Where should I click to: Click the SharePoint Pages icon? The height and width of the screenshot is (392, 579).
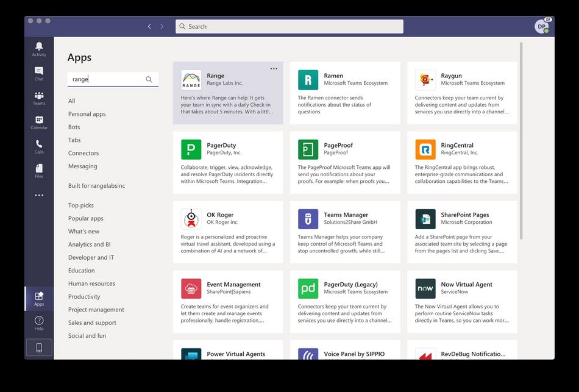tap(425, 219)
